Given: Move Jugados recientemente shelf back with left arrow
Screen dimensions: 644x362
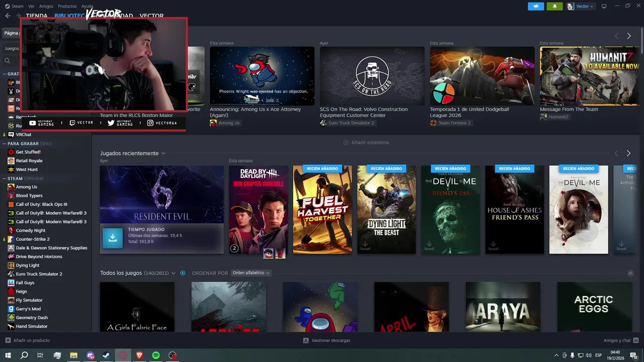Looking at the screenshot, I should (x=616, y=153).
